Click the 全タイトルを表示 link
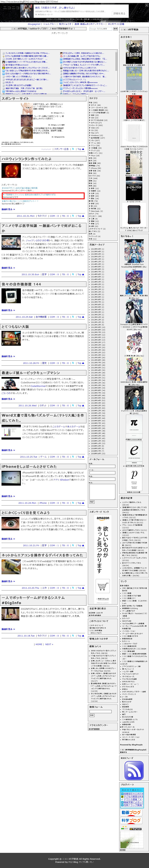This screenshot has width=149, height=868. (x=95, y=615)
